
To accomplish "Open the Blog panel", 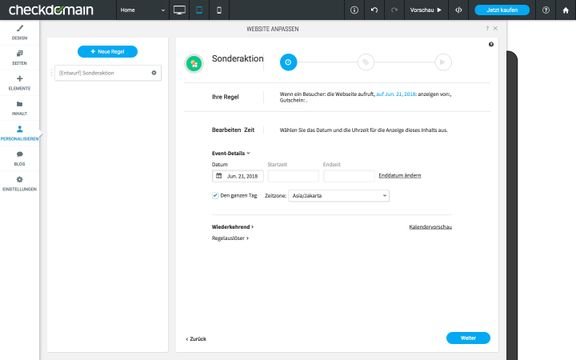I will pyautogui.click(x=19, y=158).
